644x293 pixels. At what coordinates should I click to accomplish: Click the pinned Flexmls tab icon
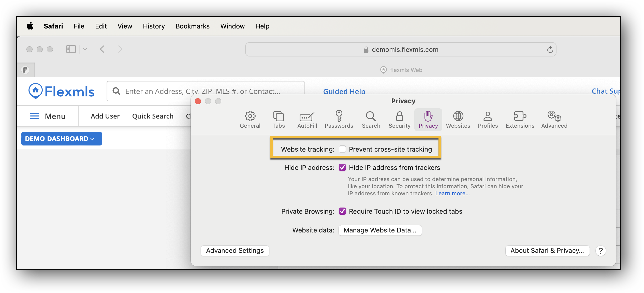[x=25, y=70]
